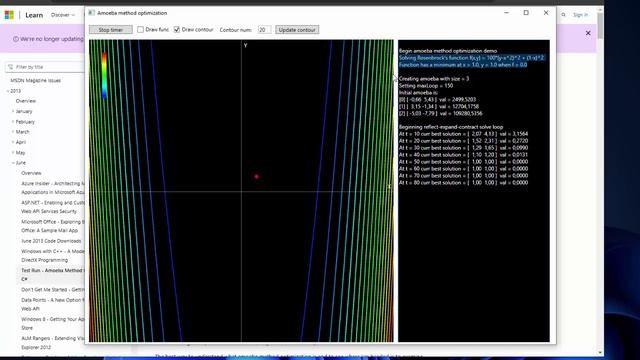This screenshot has width=640, height=360.
Task: Open the June Overview item
Action: [31, 173]
